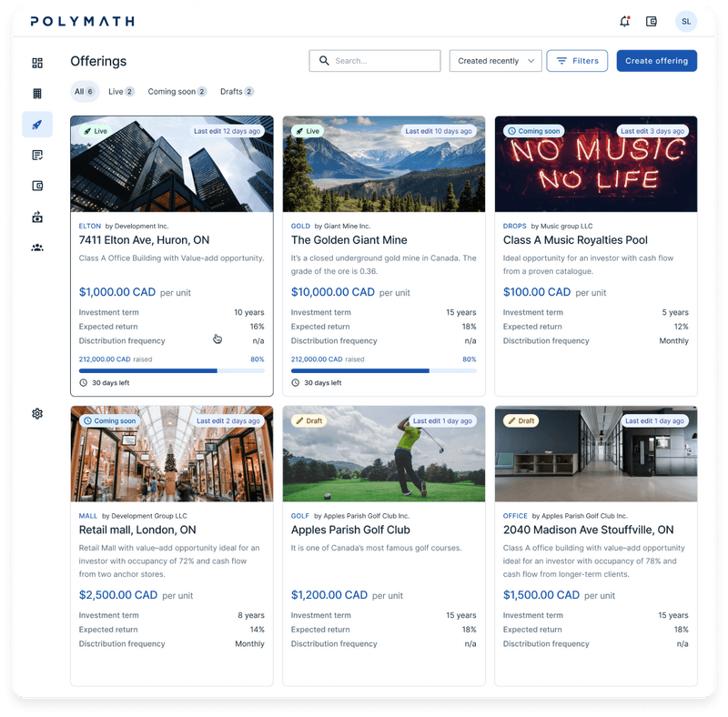Click inside the Search input field

point(378,60)
